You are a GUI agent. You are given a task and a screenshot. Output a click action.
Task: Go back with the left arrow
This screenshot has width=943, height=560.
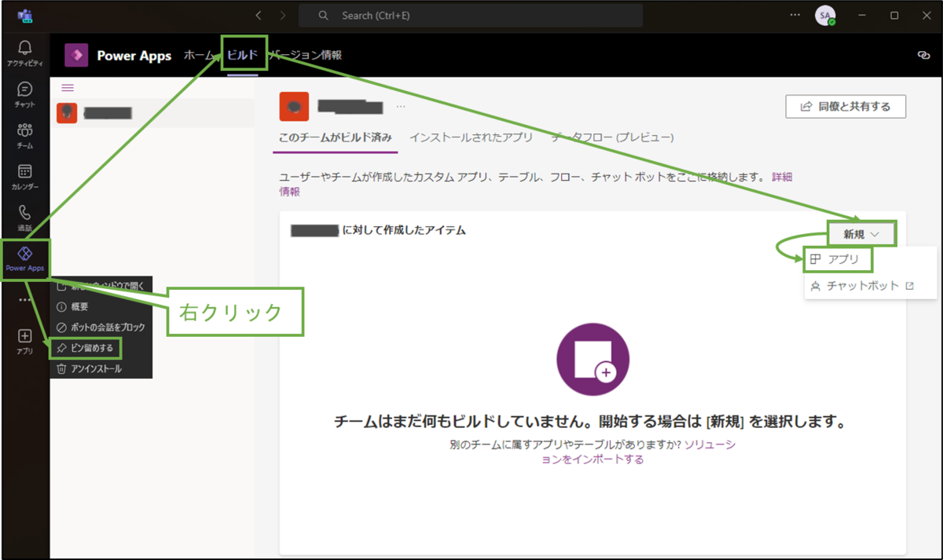tap(259, 16)
